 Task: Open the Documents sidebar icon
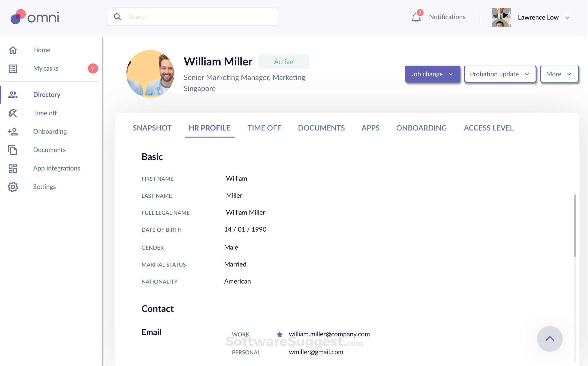click(x=13, y=150)
